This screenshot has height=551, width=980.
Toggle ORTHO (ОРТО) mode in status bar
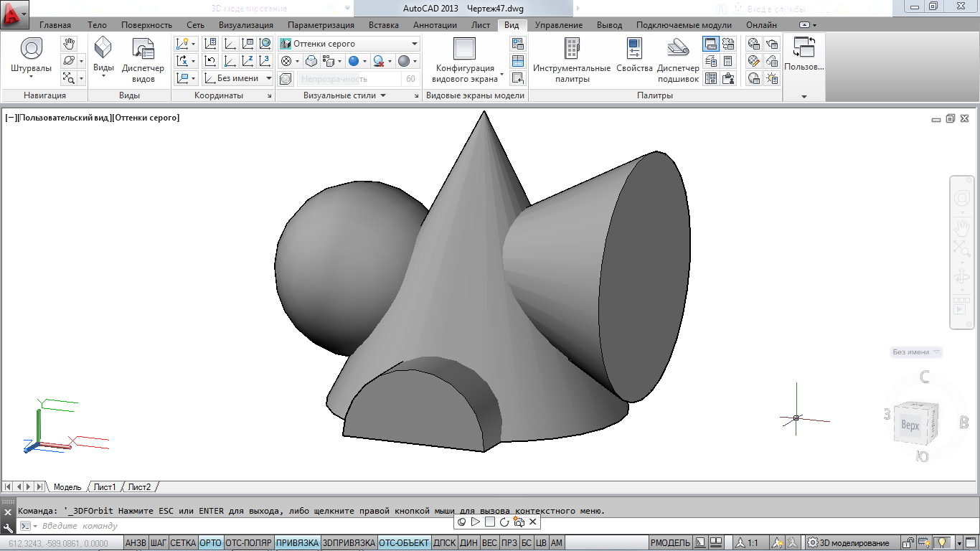coord(210,543)
